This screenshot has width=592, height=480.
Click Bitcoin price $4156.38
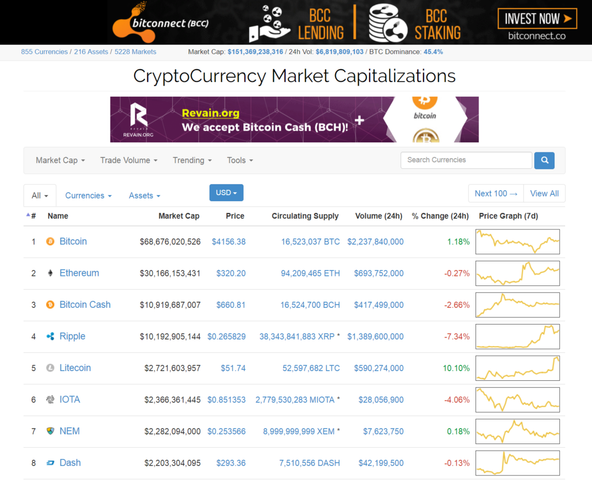point(228,242)
